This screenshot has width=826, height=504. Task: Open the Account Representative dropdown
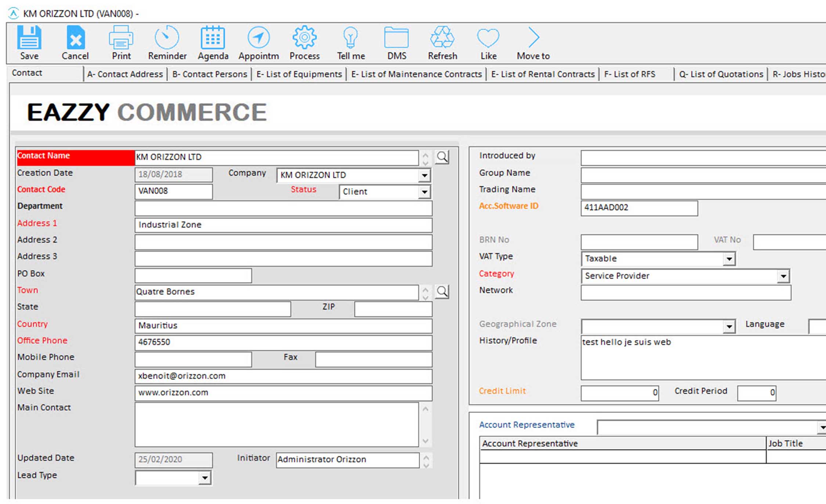[822, 428]
